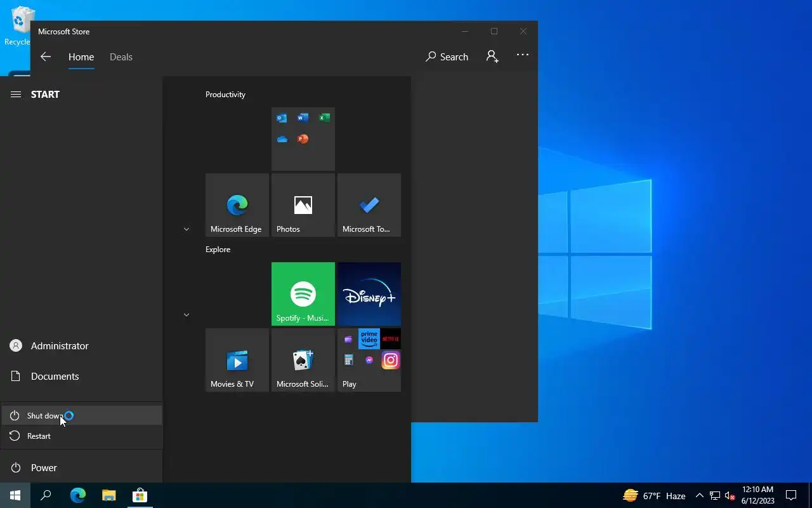Open the network status tray icon
Image resolution: width=812 pixels, height=508 pixels.
[715, 495]
